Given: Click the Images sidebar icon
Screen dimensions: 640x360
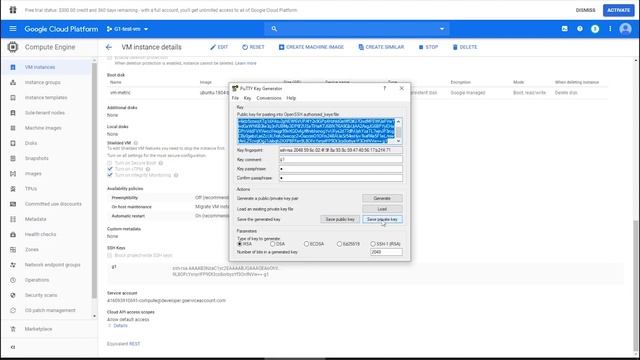Looking at the screenshot, I should tap(13, 173).
